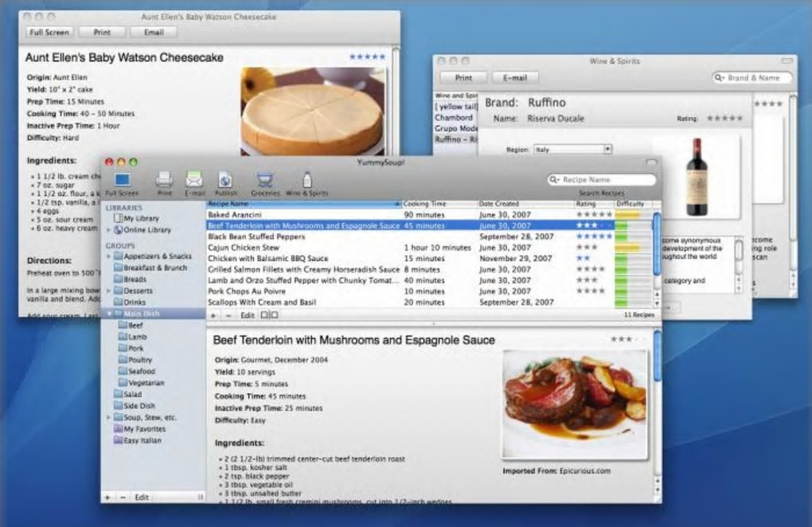Remove recipe with minus below recipe list
Screen dimensions: 812x527
(x=228, y=315)
